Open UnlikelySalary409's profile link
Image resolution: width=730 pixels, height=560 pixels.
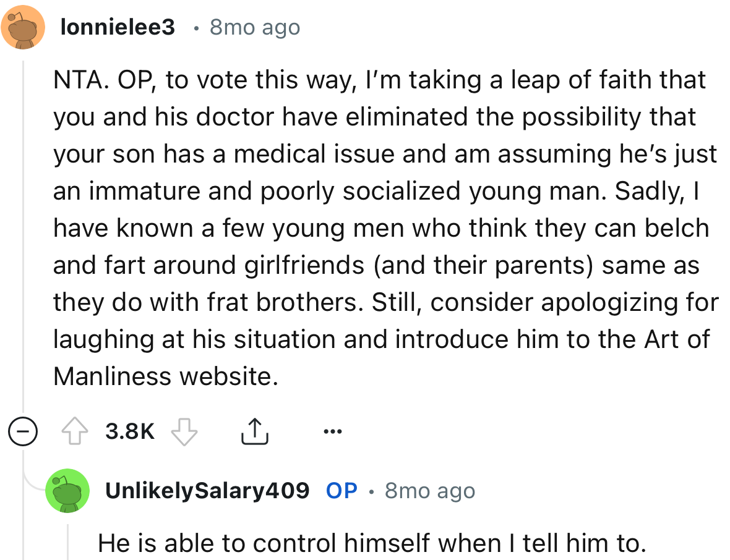point(208,491)
